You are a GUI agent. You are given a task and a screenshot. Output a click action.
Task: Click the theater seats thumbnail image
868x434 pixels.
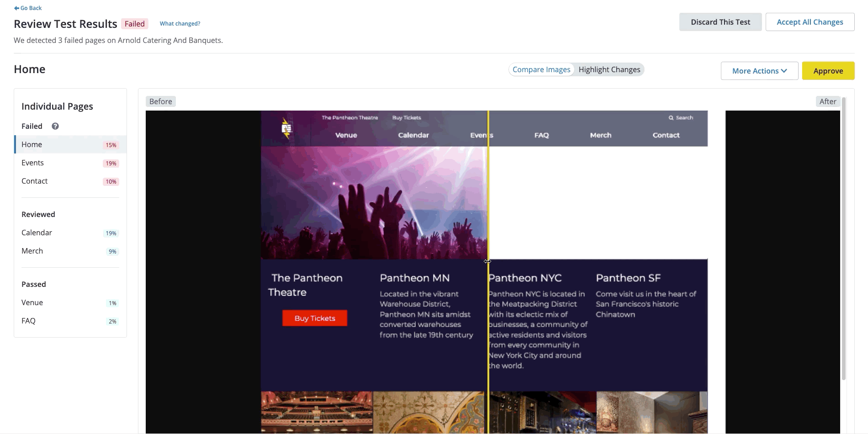click(x=317, y=412)
